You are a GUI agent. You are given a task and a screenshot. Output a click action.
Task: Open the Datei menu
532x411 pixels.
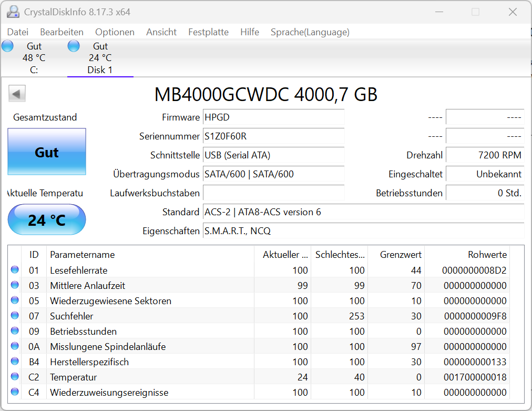(18, 32)
